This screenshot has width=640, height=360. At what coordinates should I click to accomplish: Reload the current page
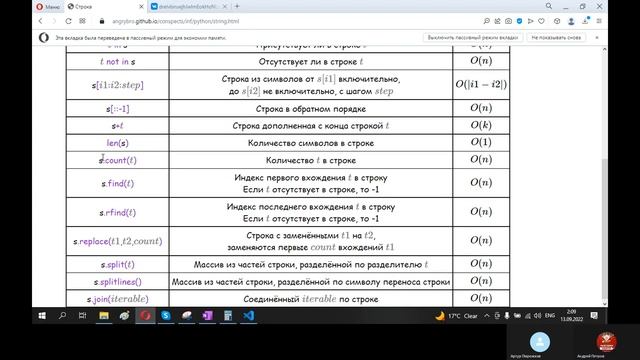coord(68,21)
